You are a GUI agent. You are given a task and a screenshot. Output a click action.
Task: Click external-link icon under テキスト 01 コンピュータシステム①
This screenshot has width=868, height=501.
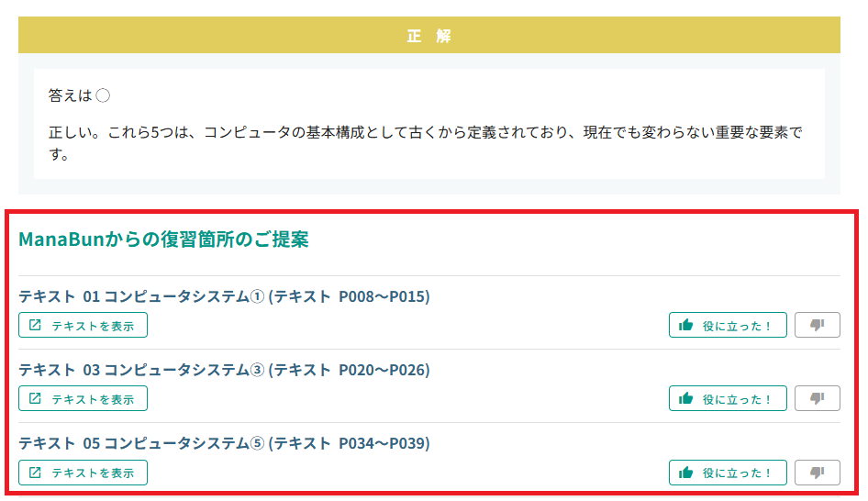click(35, 325)
